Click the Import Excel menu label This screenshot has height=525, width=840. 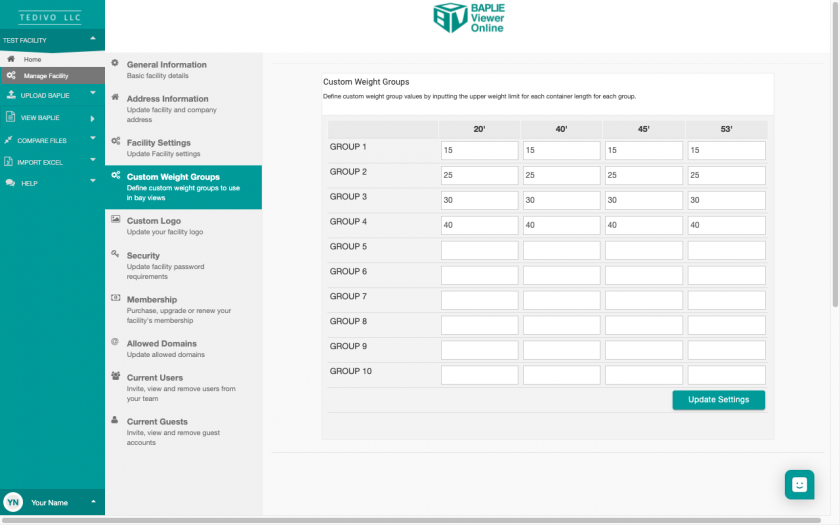click(40, 162)
